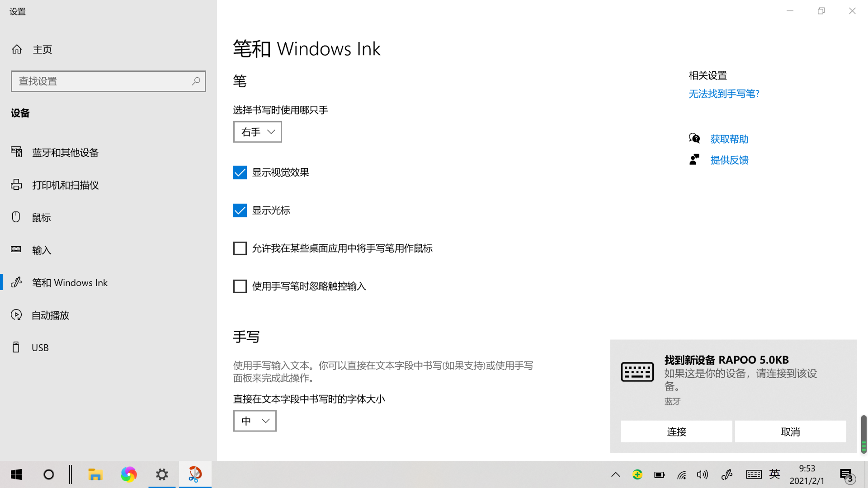The width and height of the screenshot is (868, 488).
Task: Click the page scrollbar thumb at right edge
Action: pyautogui.click(x=863, y=434)
